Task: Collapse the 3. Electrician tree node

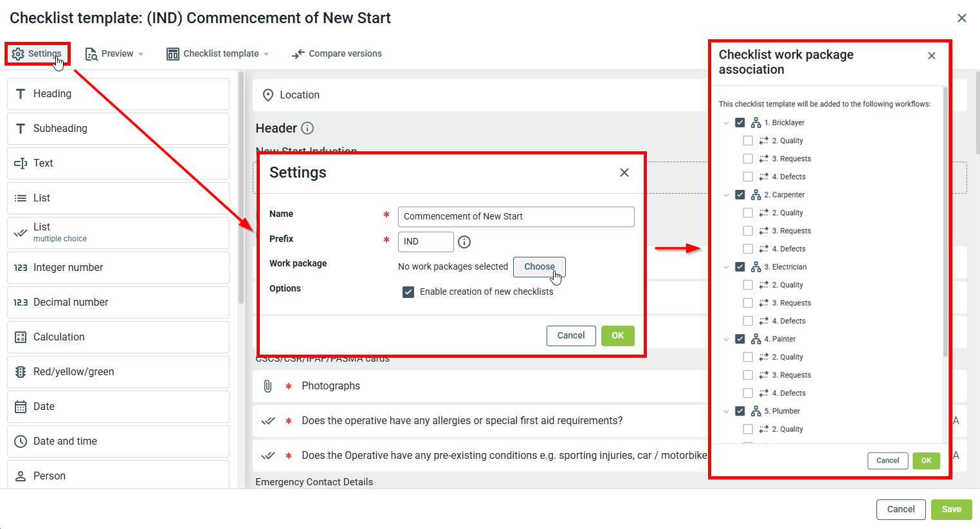Action: pos(726,267)
